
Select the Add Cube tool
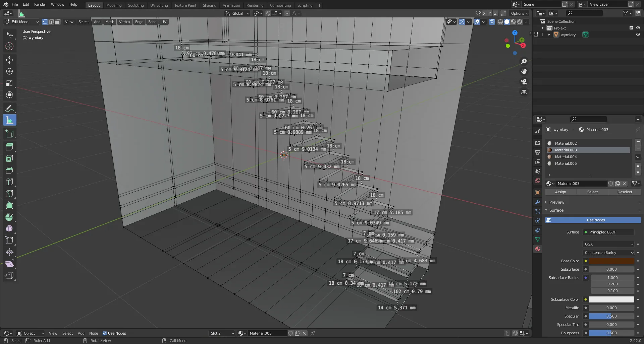point(9,134)
